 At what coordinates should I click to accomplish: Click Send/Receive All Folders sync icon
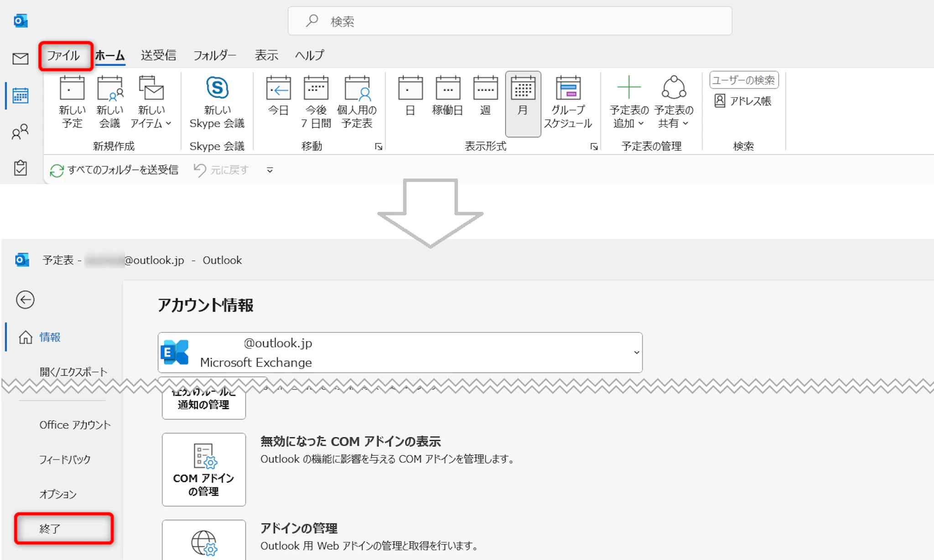[57, 171]
